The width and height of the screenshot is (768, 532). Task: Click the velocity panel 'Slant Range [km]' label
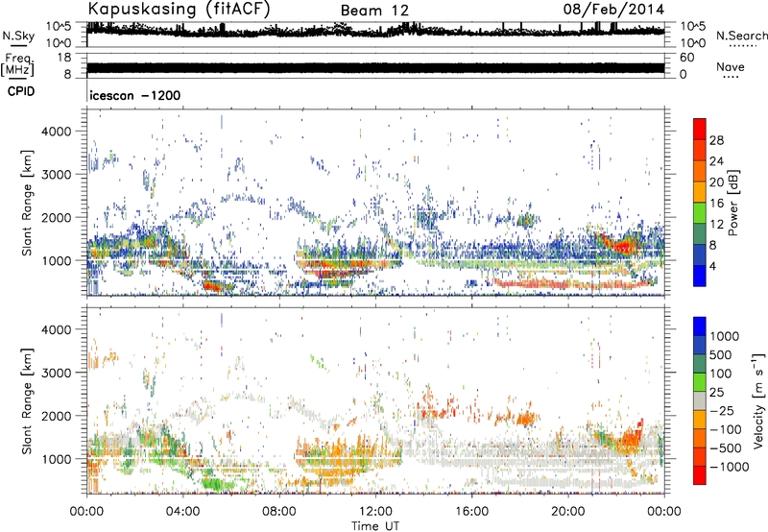coord(27,400)
